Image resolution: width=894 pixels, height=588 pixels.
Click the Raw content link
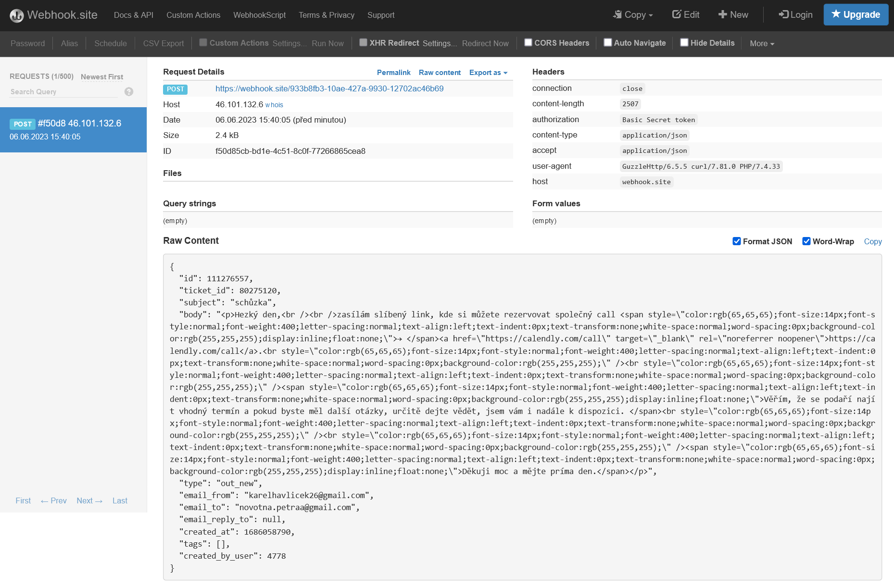(x=440, y=73)
